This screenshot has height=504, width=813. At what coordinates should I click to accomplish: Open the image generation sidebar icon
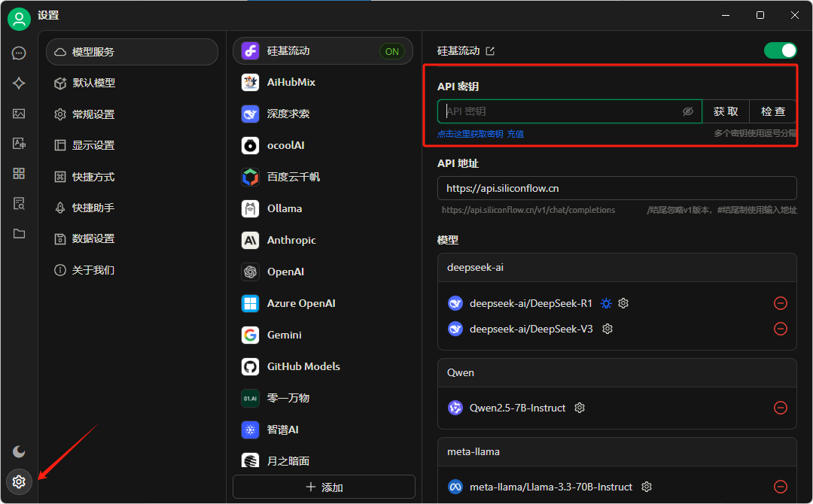pyautogui.click(x=19, y=114)
